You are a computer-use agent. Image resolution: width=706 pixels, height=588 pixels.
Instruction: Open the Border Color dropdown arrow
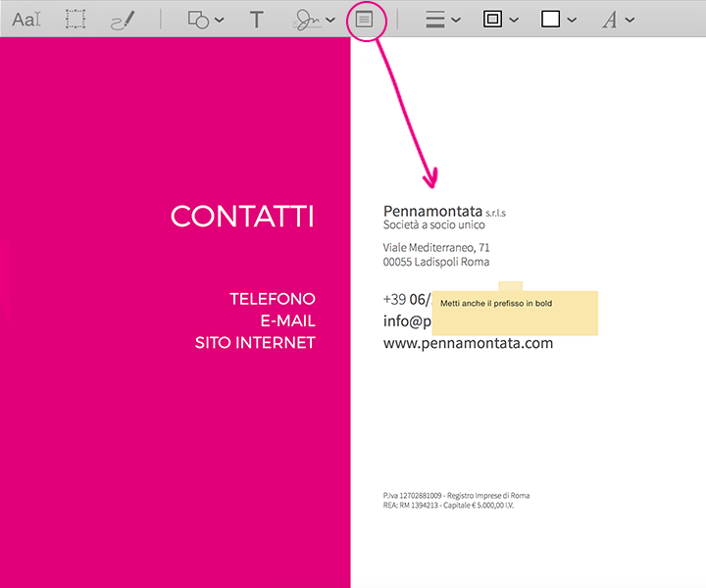click(x=514, y=20)
